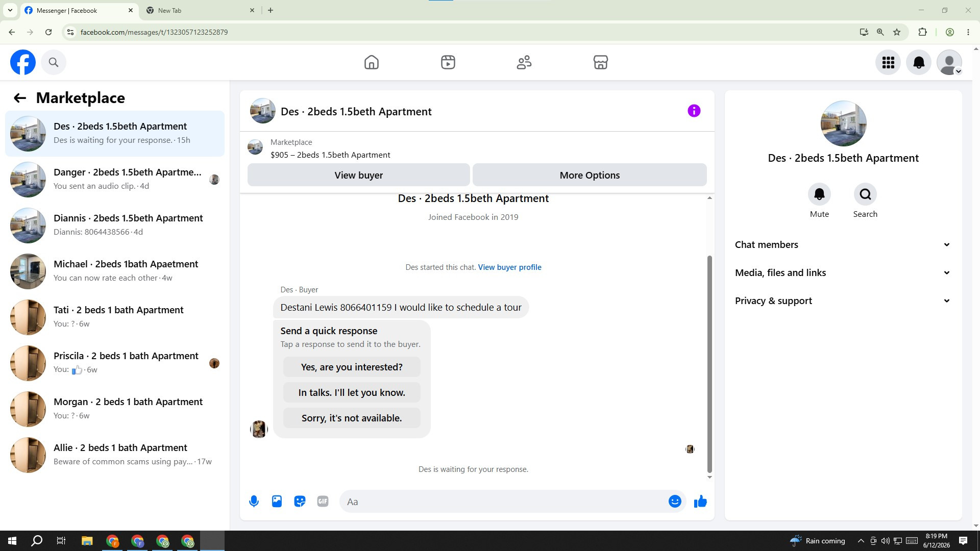Open File Explorer from taskbar

(x=87, y=541)
